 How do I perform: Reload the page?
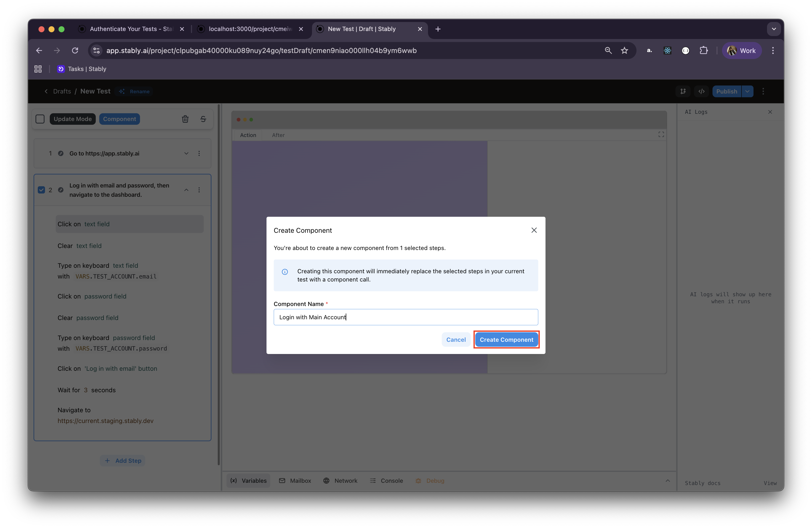point(75,50)
